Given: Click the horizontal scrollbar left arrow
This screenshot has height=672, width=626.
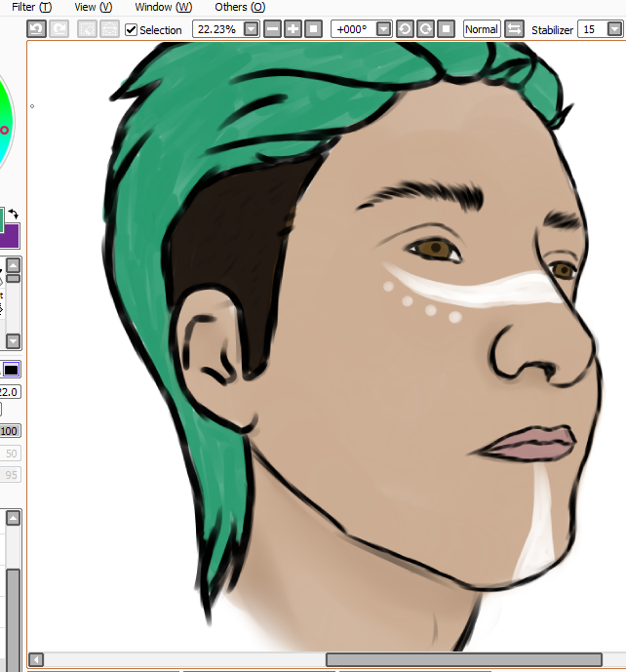Looking at the screenshot, I should pos(36,660).
